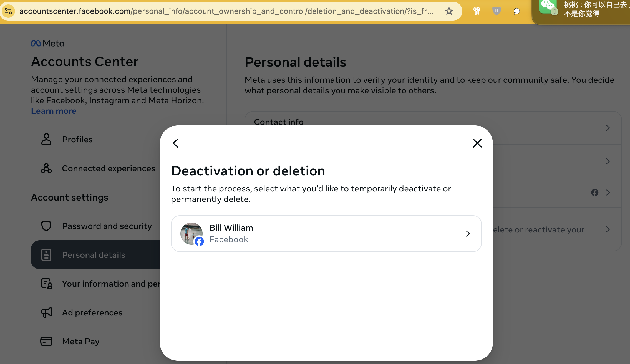This screenshot has height=364, width=630.
Task: Click the Contact info row
Action: 433,128
